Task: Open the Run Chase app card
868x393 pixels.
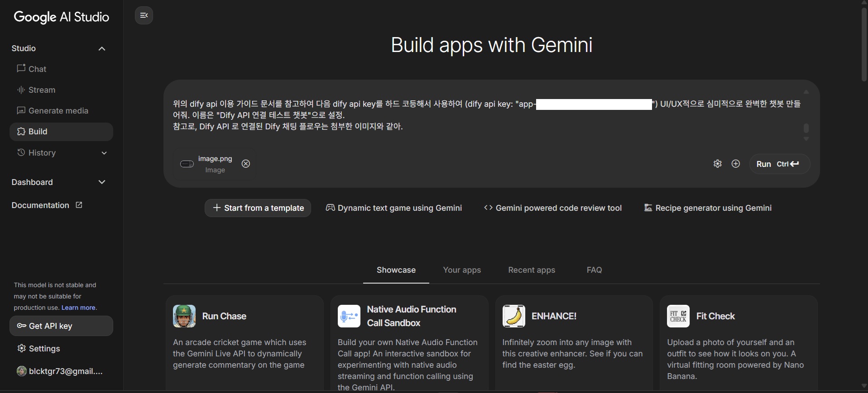Action: point(245,343)
